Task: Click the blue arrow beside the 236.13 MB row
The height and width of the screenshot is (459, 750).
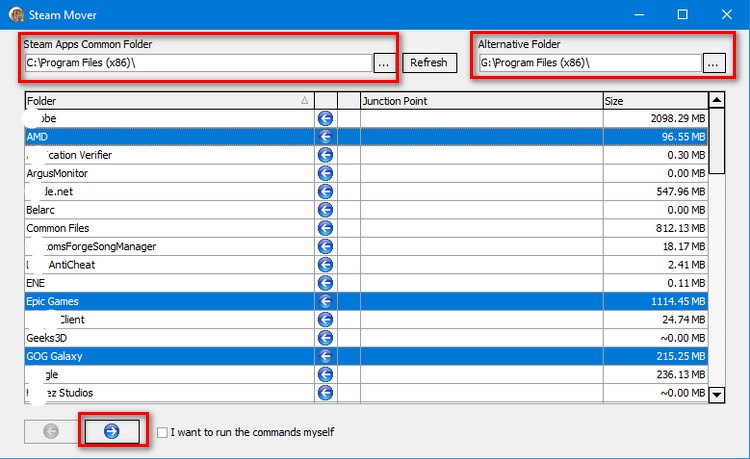Action: coord(325,374)
